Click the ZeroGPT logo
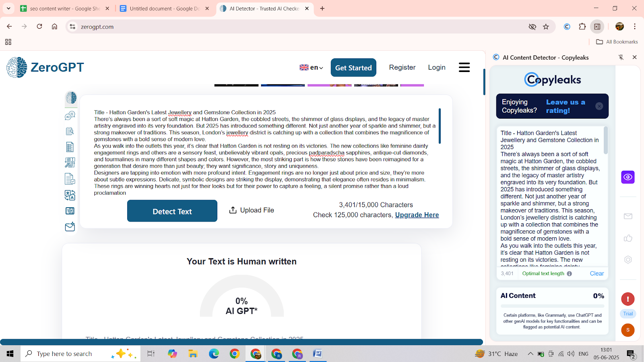The image size is (644, 362). pyautogui.click(x=45, y=67)
